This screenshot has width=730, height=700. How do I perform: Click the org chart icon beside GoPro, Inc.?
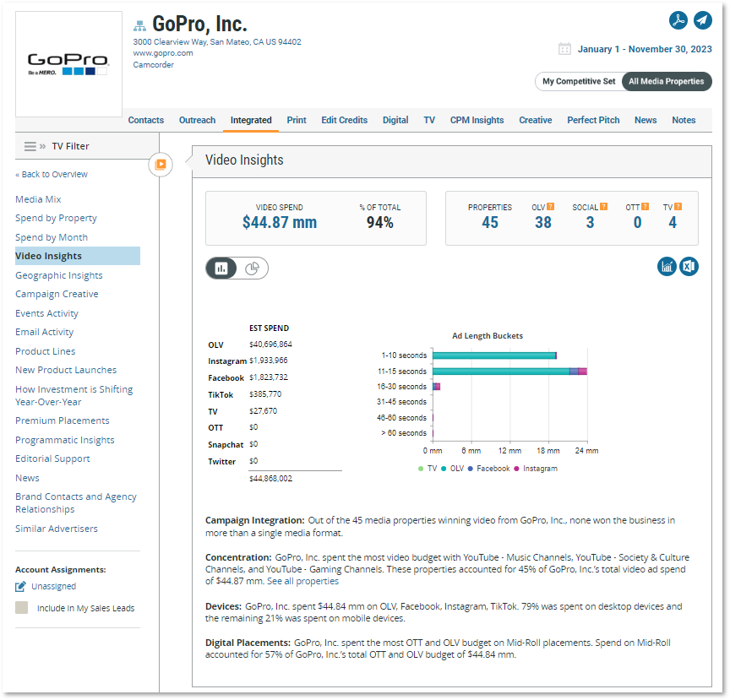pyautogui.click(x=139, y=25)
